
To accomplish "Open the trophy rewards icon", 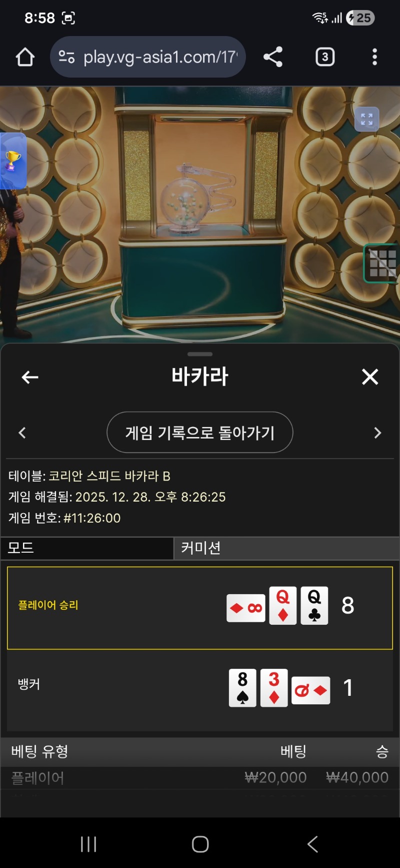I will pos(12,161).
